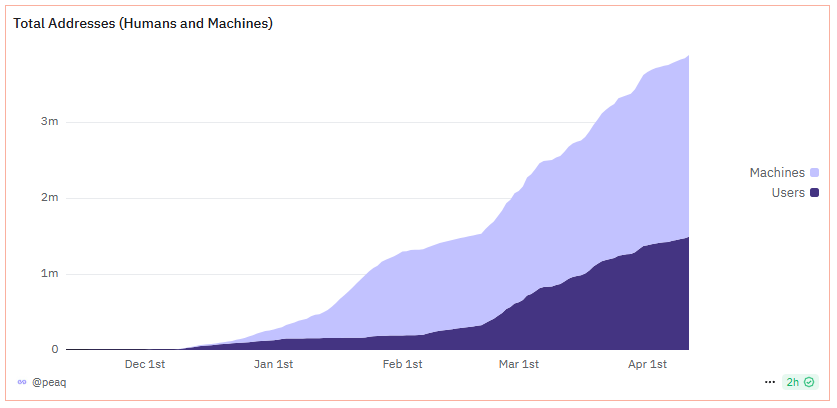Click the Mar 1st axis label
837x408 pixels.
pos(519,364)
